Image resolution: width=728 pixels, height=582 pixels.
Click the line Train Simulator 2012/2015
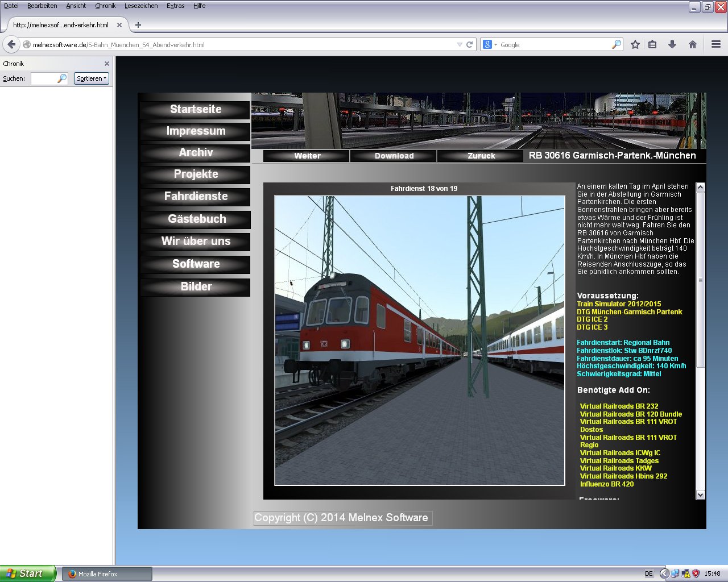pos(619,304)
